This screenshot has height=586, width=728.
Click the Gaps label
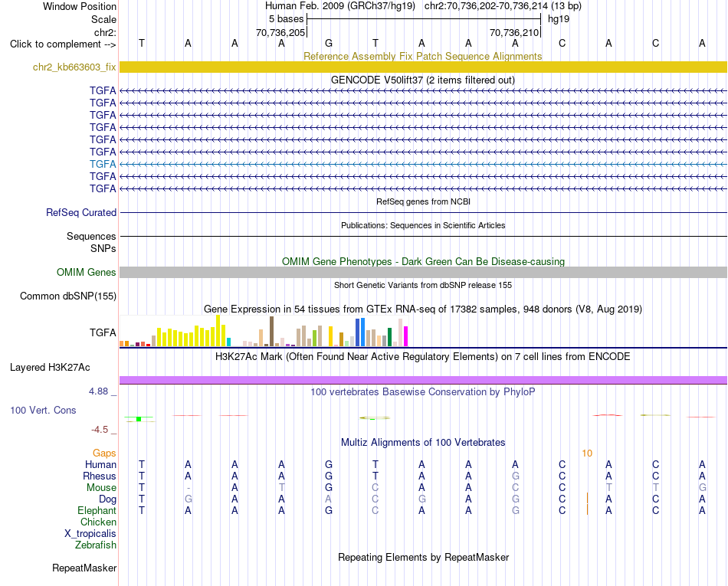click(104, 453)
